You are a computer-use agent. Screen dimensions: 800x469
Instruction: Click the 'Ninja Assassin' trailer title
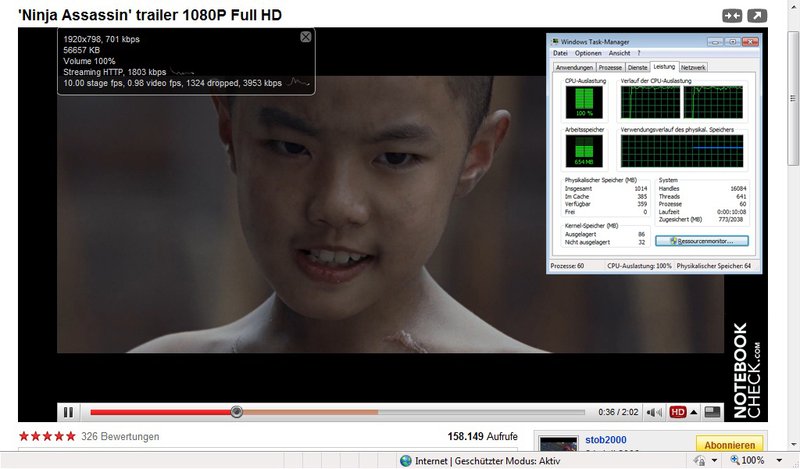(150, 15)
